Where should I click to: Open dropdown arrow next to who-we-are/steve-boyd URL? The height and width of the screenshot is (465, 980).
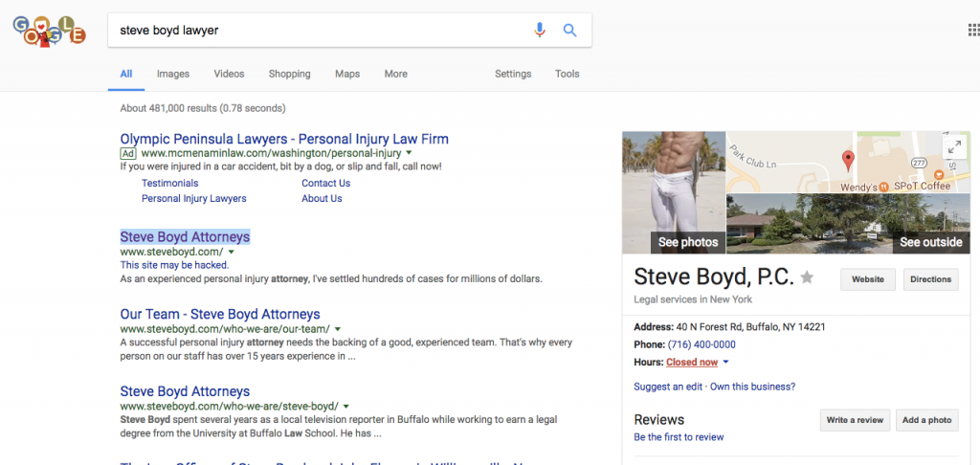tap(346, 406)
